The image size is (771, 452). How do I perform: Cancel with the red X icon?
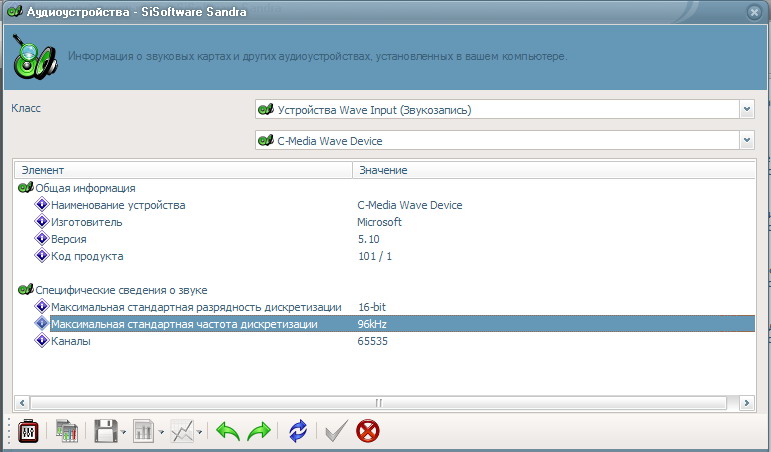point(368,431)
